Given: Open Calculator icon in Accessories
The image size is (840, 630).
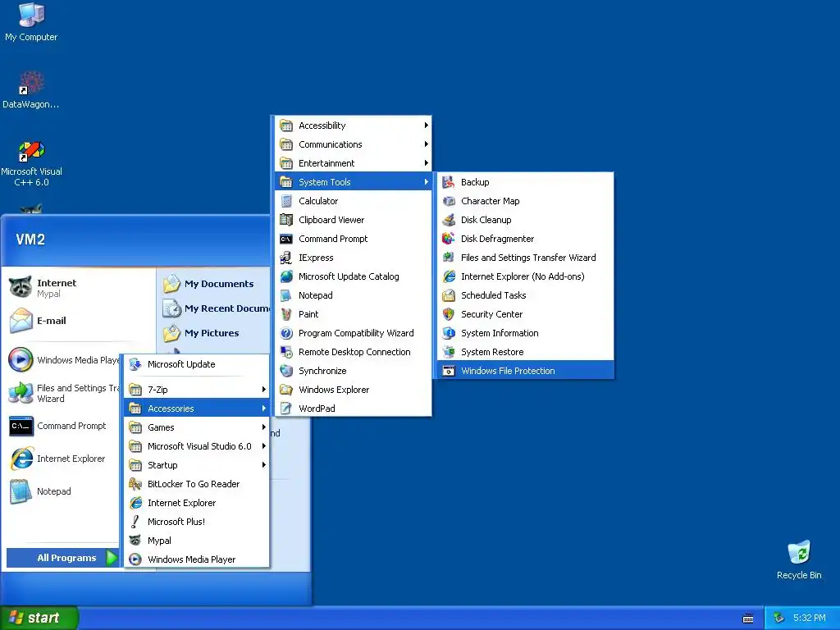Looking at the screenshot, I should tap(286, 201).
